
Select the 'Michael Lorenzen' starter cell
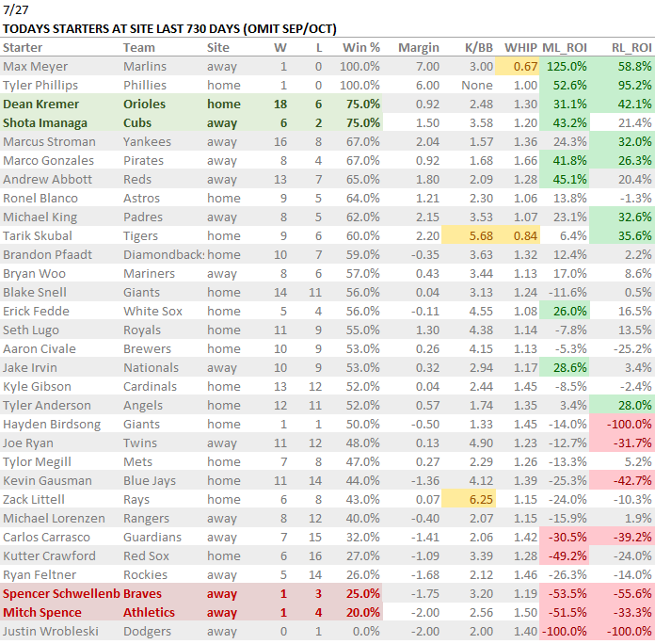coord(54,518)
